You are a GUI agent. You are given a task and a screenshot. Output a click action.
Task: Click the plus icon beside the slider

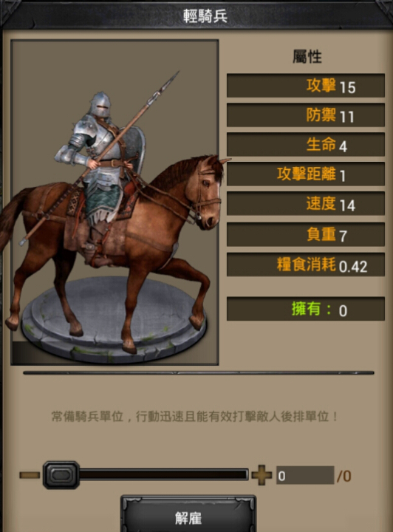262,475
